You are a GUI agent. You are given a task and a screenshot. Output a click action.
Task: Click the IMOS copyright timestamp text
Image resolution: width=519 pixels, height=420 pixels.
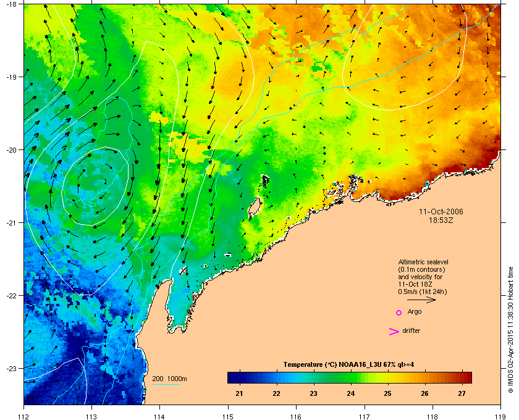510,330
